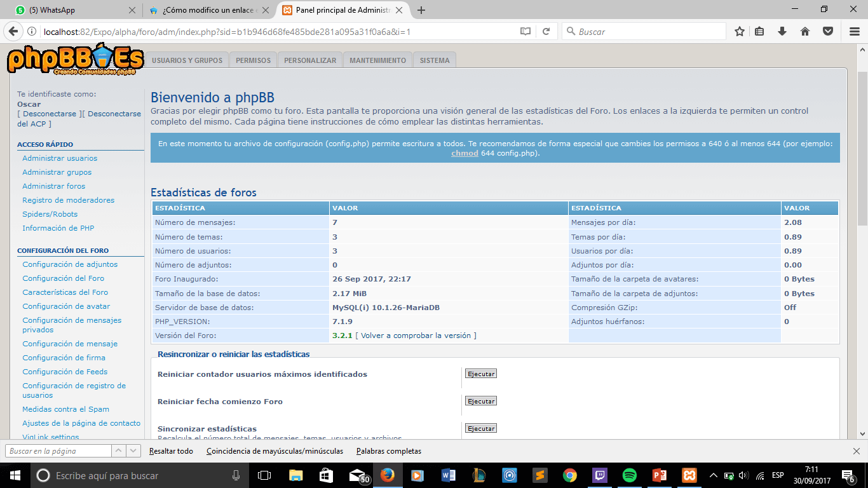The width and height of the screenshot is (868, 488).
Task: Toggle reader view in the address bar
Action: point(525,31)
